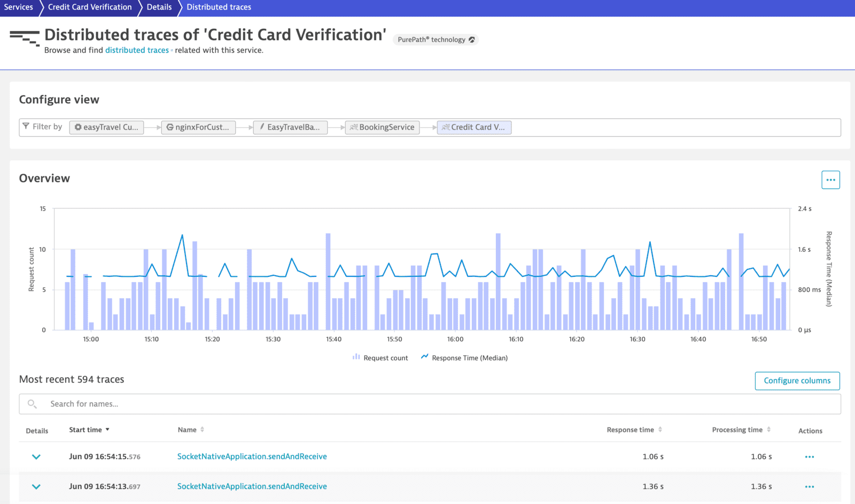Sort by the Name column arrows
Screen dimensions: 855x504
point(202,430)
